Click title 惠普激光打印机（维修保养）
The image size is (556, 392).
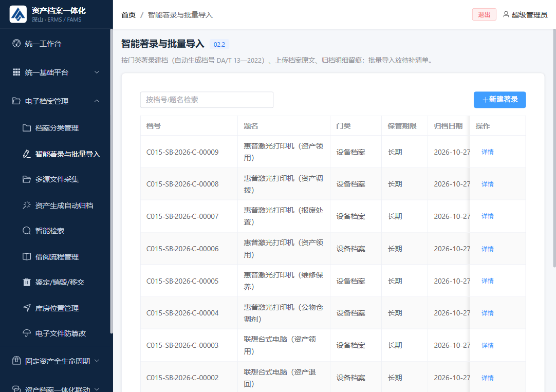(x=283, y=281)
